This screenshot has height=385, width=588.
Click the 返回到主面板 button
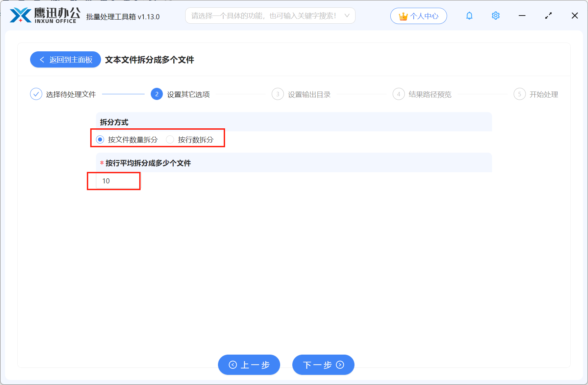(x=65, y=59)
